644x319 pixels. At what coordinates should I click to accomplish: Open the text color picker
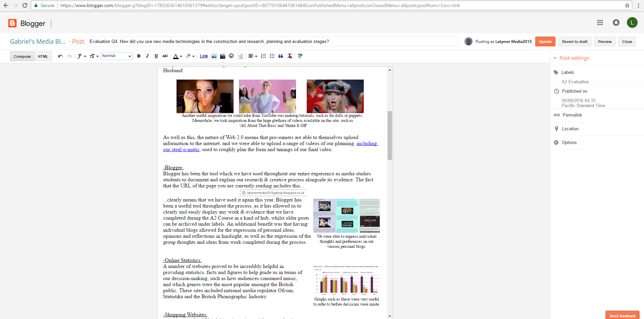pyautogui.click(x=178, y=56)
